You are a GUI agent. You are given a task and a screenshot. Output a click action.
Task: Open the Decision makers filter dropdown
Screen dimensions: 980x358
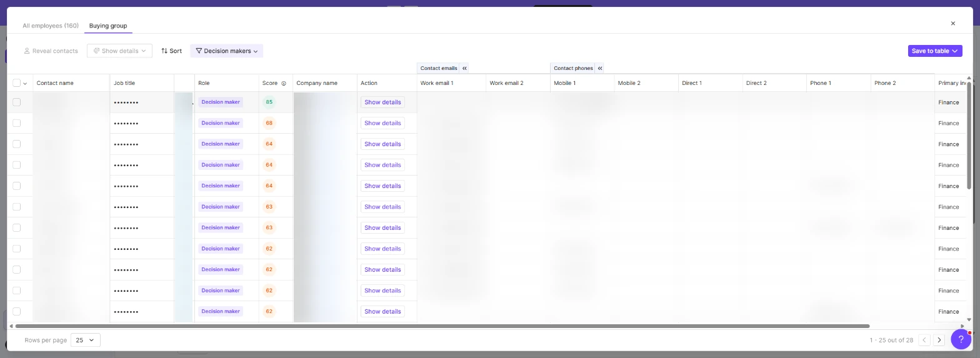click(x=227, y=51)
